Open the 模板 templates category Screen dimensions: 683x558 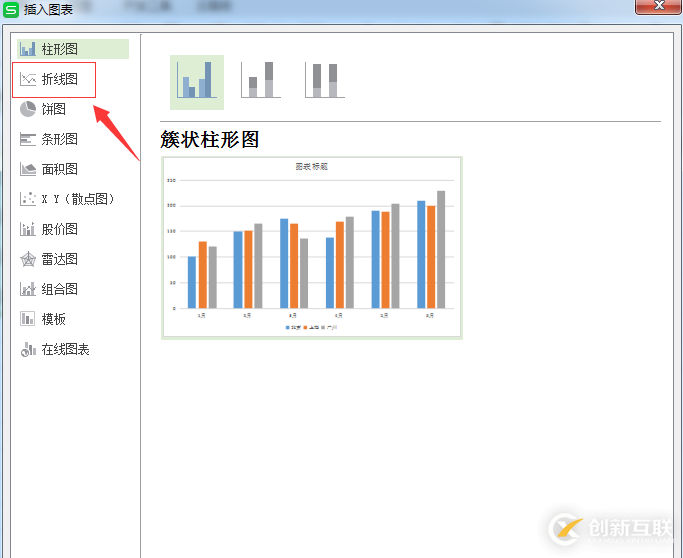click(53, 319)
